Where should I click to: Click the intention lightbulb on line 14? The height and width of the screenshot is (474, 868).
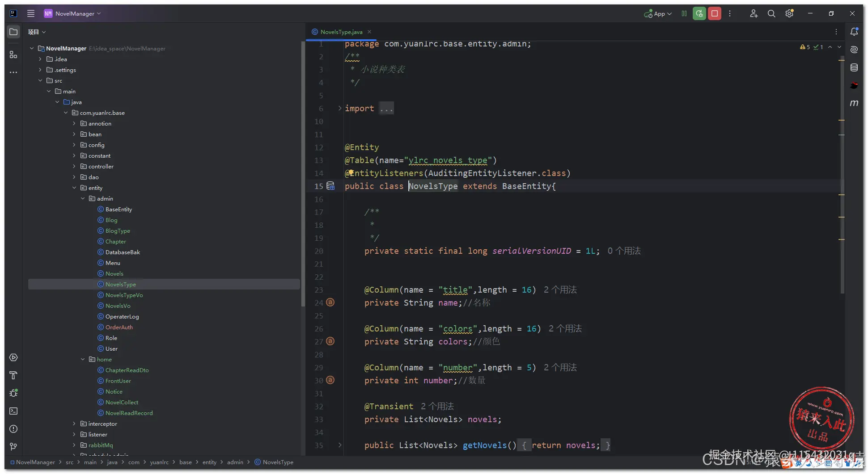tap(351, 172)
